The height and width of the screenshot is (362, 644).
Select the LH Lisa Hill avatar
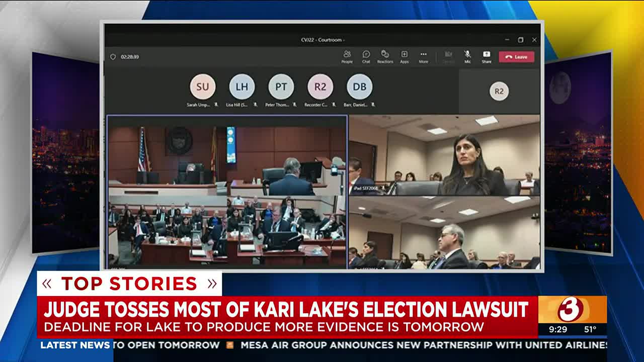click(x=242, y=86)
